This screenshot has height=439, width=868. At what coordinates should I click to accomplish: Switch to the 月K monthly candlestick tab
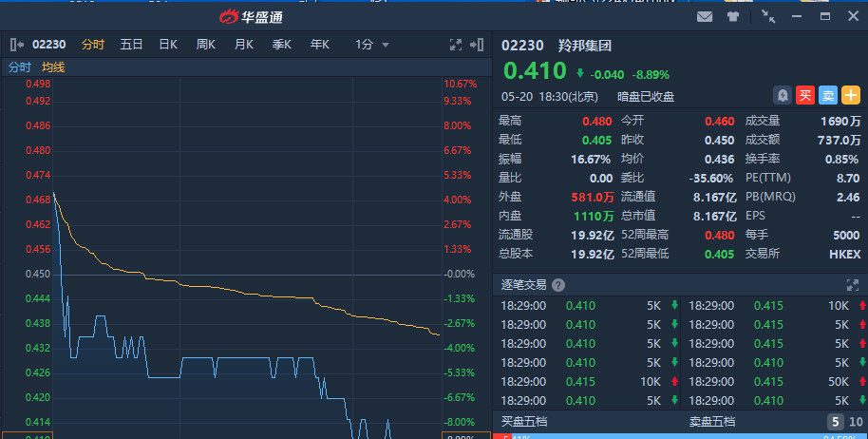point(243,45)
